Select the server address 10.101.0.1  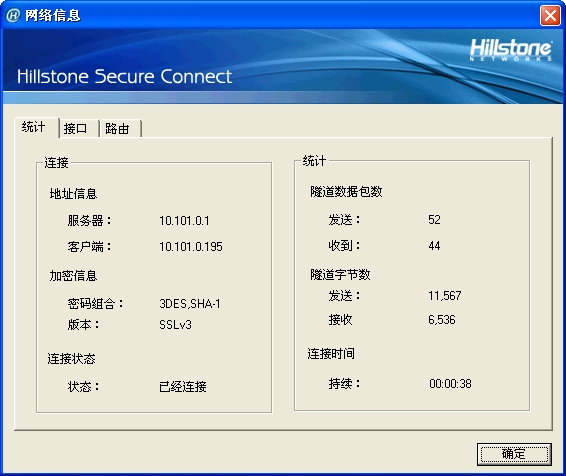[184, 220]
